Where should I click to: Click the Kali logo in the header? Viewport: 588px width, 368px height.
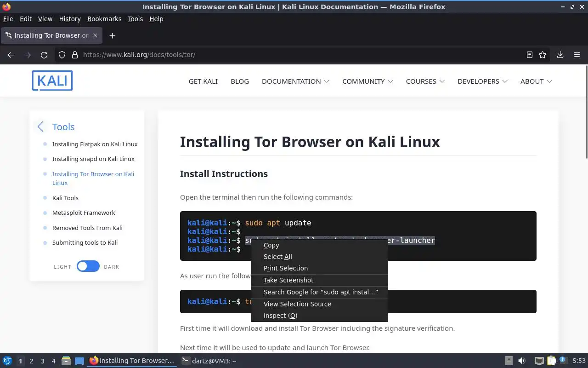52,80
